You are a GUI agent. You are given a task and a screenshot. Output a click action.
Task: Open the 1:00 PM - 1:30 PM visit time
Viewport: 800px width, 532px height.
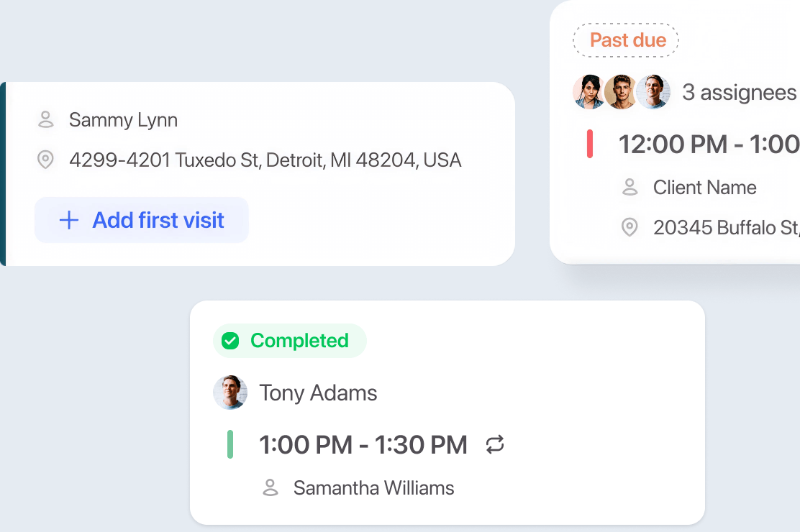tap(363, 445)
